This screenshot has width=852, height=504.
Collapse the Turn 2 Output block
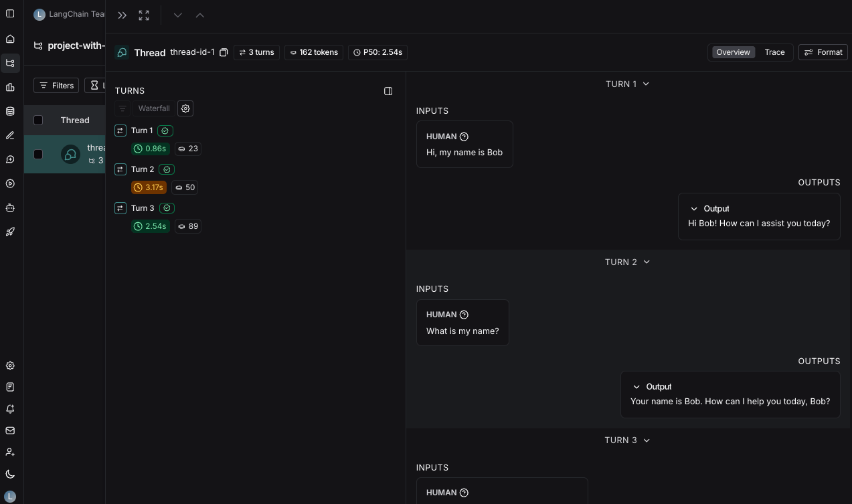coord(636,387)
